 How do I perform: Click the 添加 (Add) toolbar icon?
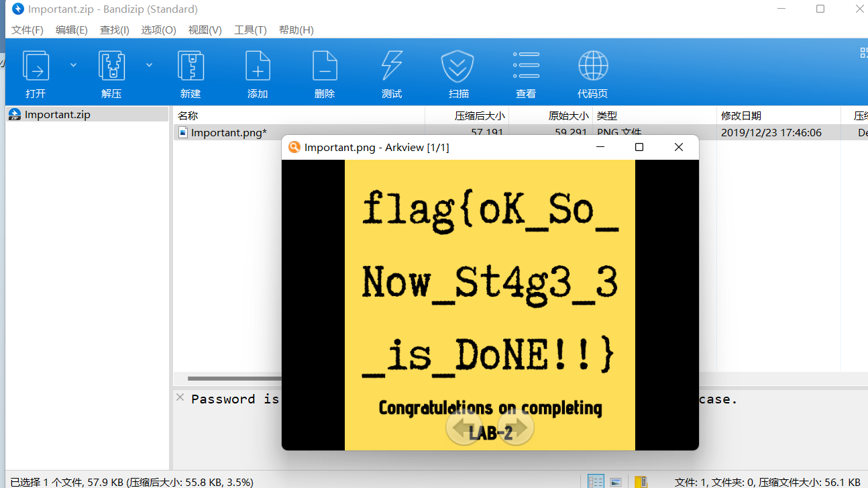(258, 66)
